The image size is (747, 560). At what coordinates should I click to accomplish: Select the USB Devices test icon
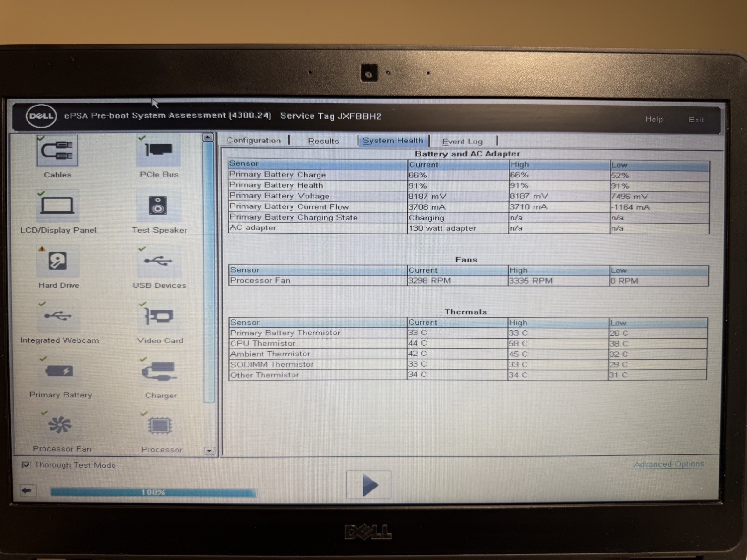click(159, 261)
